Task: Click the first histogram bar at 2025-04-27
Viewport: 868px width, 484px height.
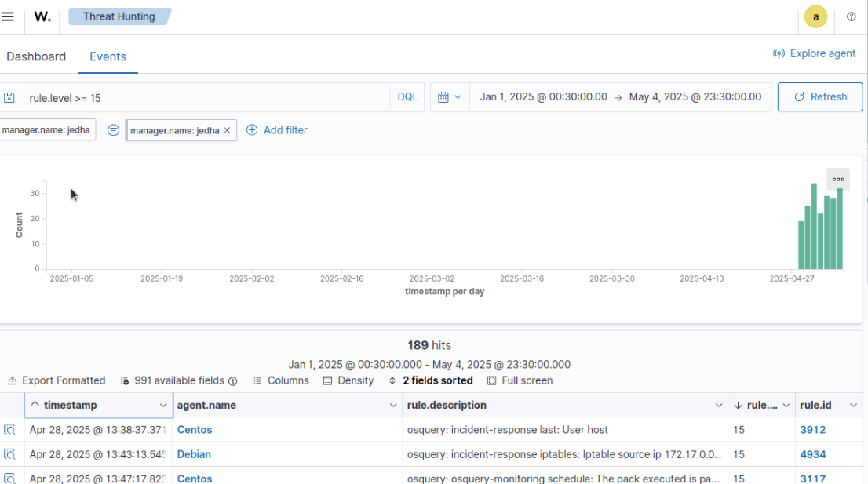Action: point(801,245)
